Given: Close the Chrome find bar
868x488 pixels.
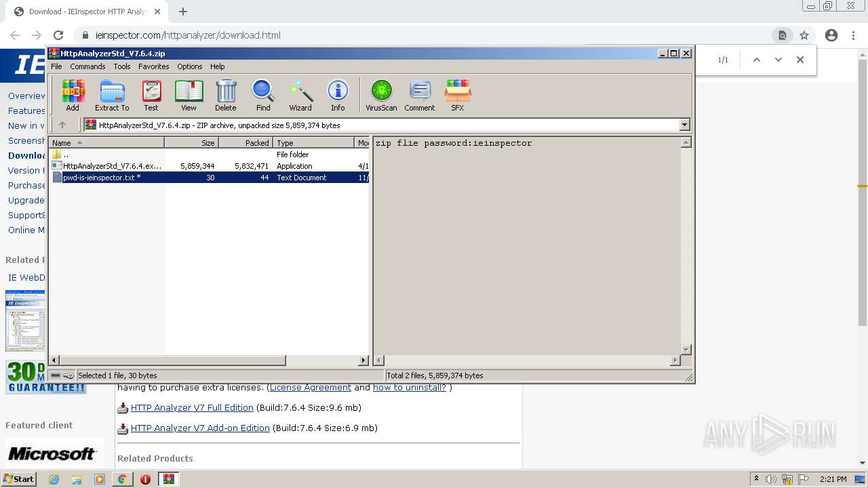Looking at the screenshot, I should (x=800, y=60).
